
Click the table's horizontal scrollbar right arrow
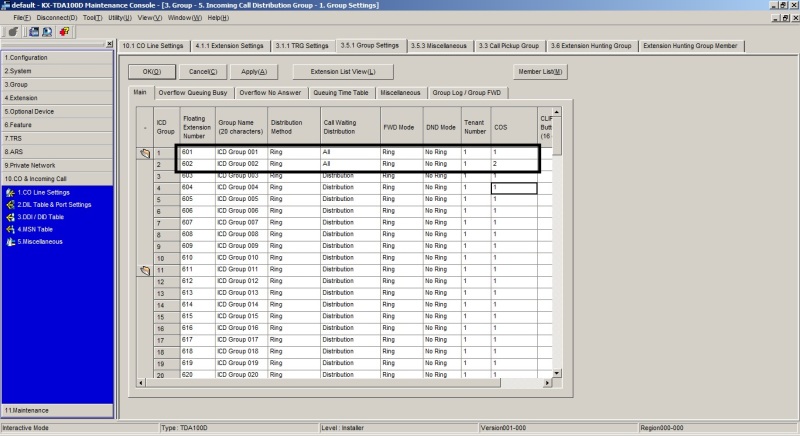coord(547,382)
